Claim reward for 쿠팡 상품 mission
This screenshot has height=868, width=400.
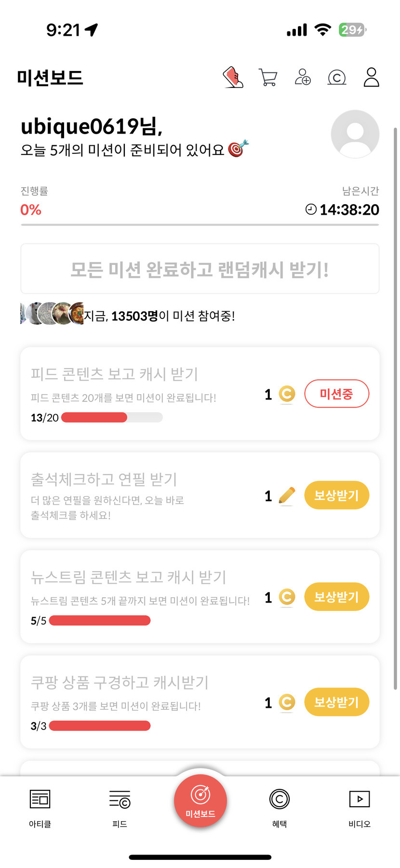coord(336,702)
